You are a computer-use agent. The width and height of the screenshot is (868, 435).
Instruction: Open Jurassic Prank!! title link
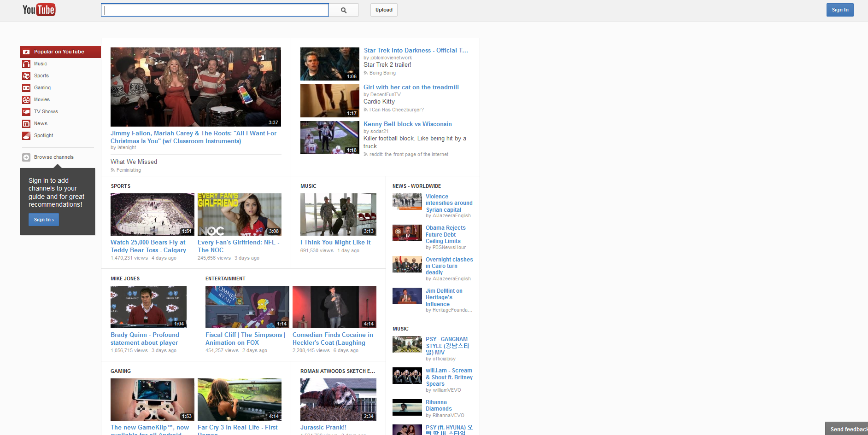(323, 428)
